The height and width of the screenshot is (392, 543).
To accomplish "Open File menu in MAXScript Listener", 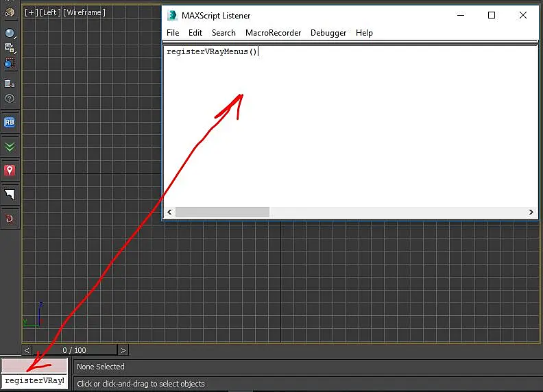I will pyautogui.click(x=173, y=33).
